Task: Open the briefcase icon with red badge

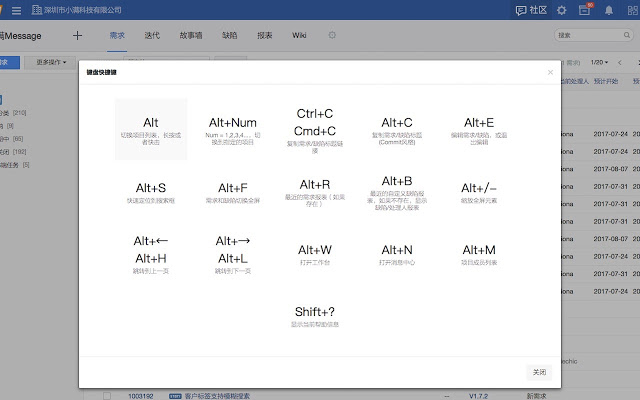Action: 586,10
